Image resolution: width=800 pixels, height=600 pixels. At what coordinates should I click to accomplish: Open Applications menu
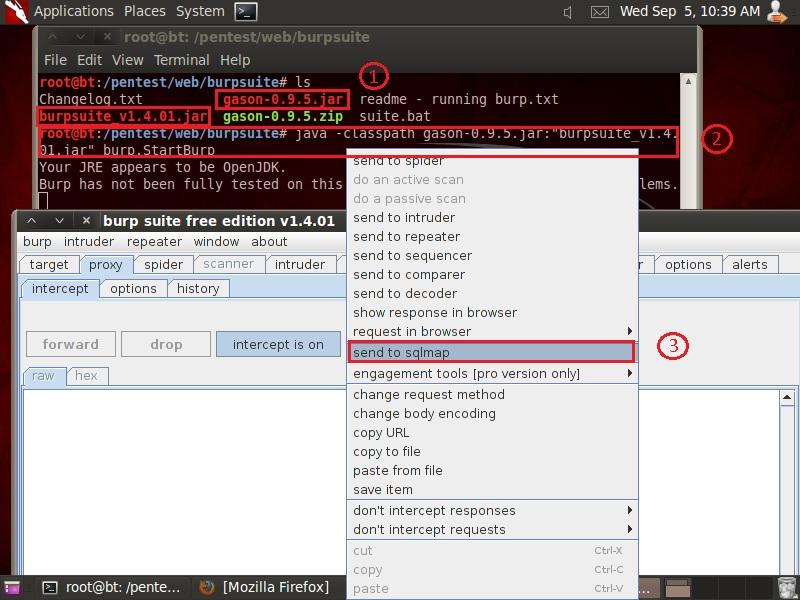73,11
